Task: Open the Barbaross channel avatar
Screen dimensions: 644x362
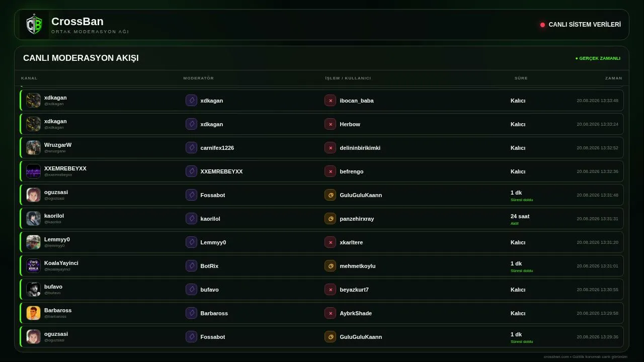Action: point(33,313)
